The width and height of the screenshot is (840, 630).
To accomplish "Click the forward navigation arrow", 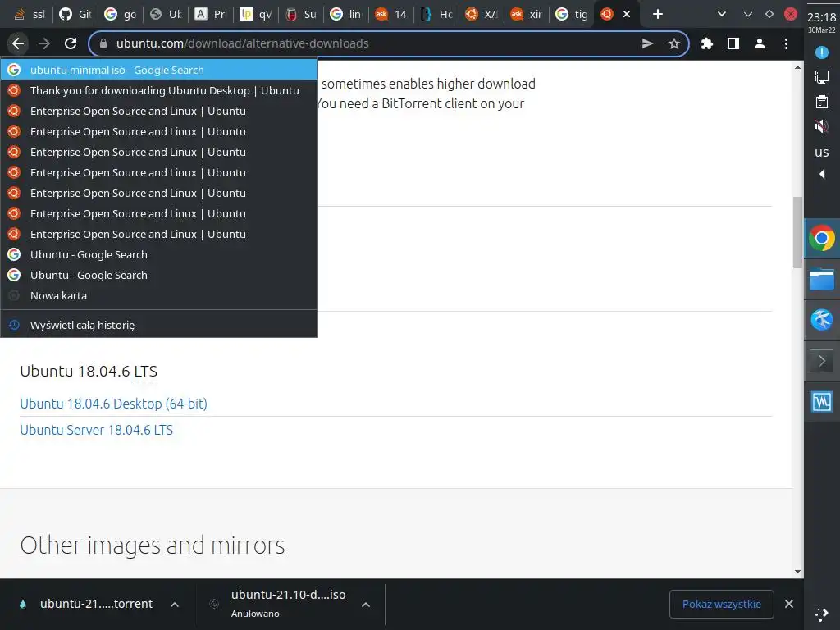I will 44,43.
